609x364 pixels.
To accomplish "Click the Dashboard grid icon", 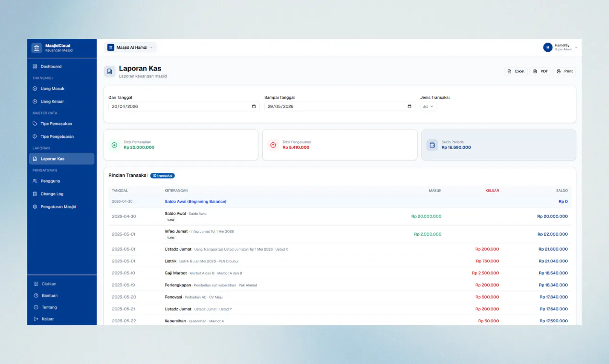I will (x=35, y=67).
